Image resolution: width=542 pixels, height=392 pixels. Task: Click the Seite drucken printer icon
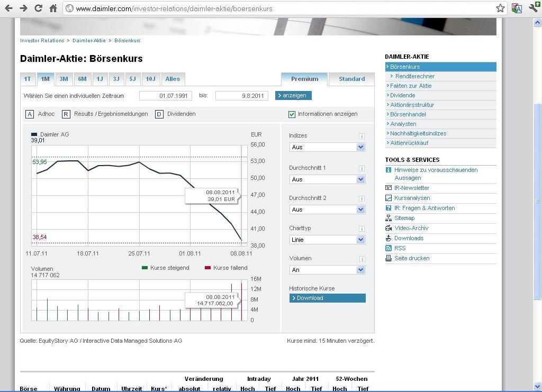389,258
